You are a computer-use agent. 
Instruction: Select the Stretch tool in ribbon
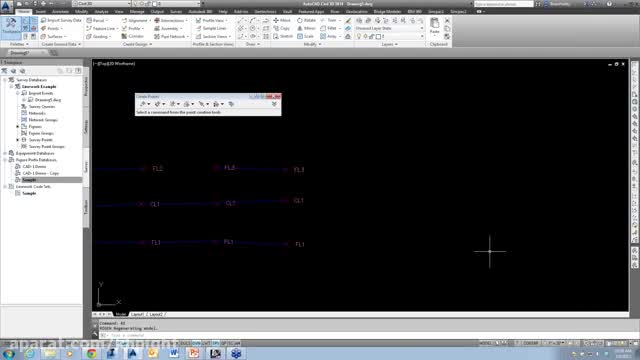tap(283, 36)
